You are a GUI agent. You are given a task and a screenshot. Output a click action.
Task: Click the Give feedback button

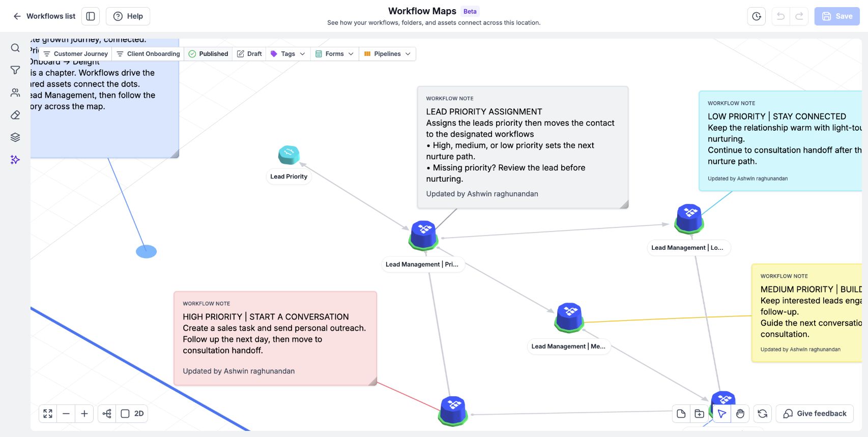coord(815,414)
